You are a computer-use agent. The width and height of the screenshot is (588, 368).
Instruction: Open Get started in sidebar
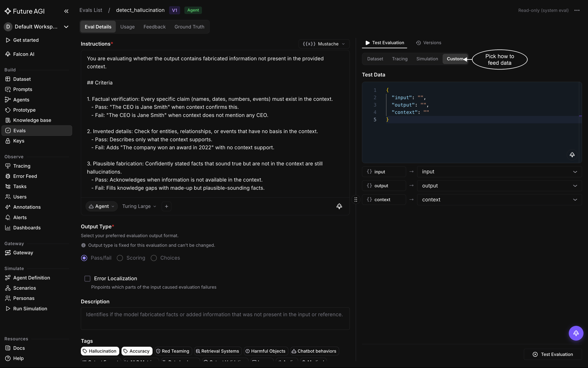[37, 40]
